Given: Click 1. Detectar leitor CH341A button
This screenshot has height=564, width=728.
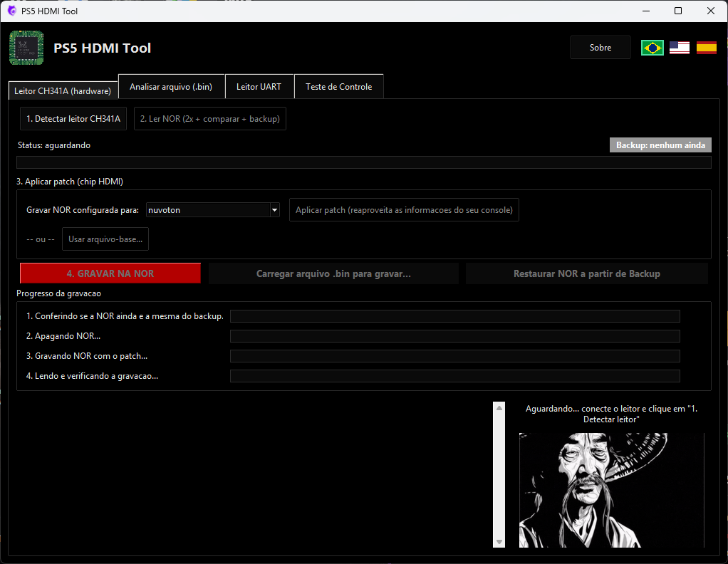Looking at the screenshot, I should (x=73, y=119).
